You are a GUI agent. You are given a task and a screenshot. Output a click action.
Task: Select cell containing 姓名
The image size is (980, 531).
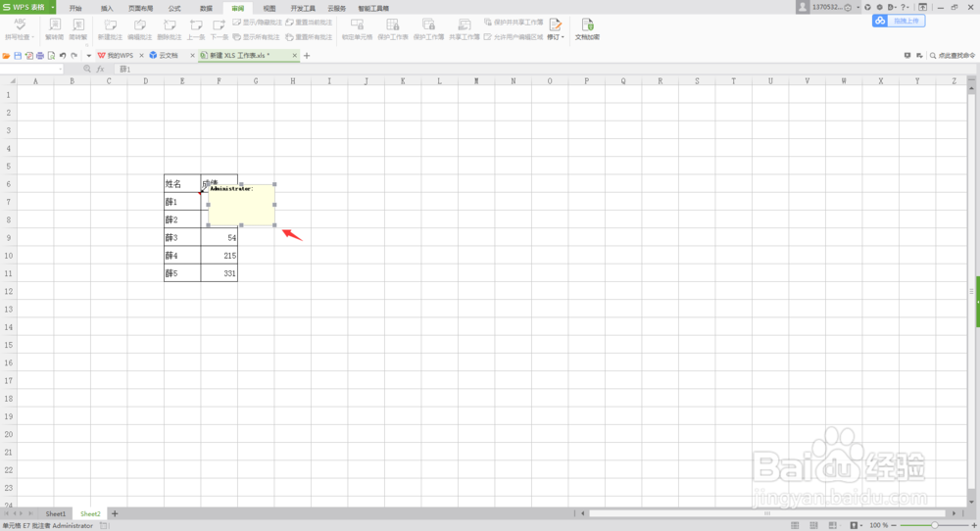(182, 183)
